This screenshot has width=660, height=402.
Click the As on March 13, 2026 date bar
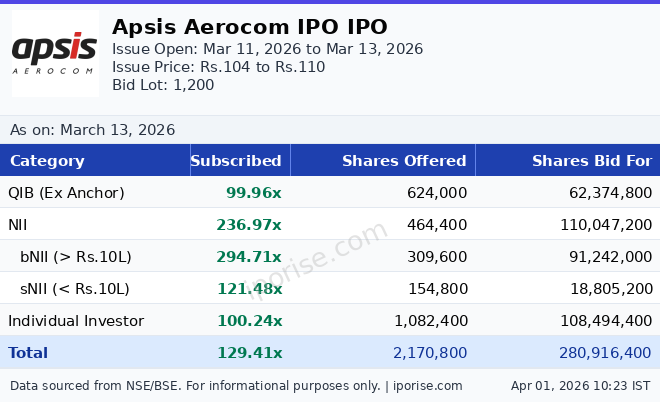[x=92, y=130]
